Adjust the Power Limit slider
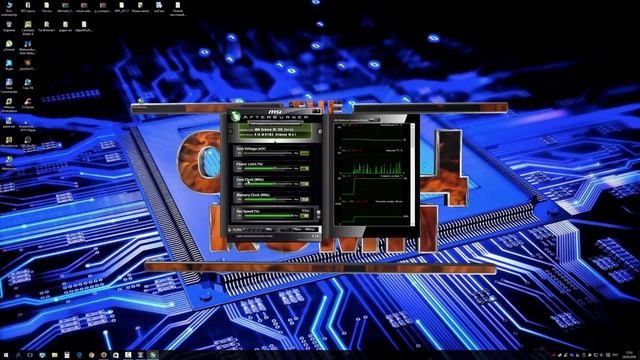This screenshot has height=360, width=640. (x=268, y=169)
